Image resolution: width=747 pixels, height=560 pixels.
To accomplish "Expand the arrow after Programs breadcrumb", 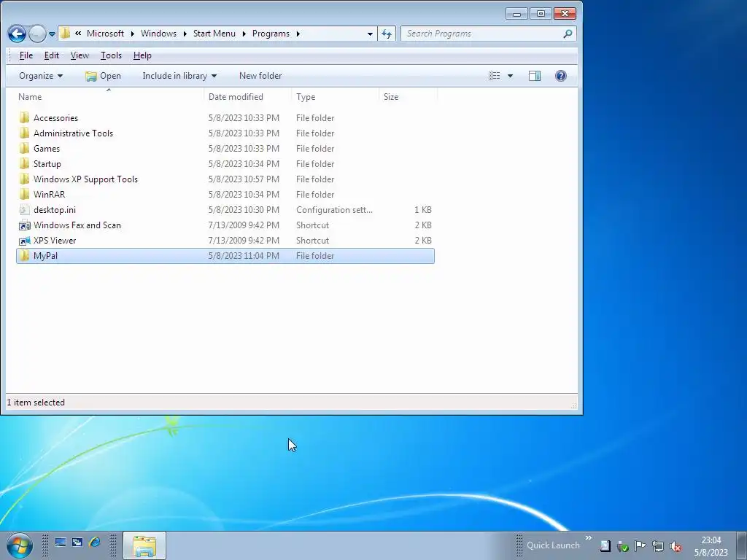I will (x=298, y=34).
